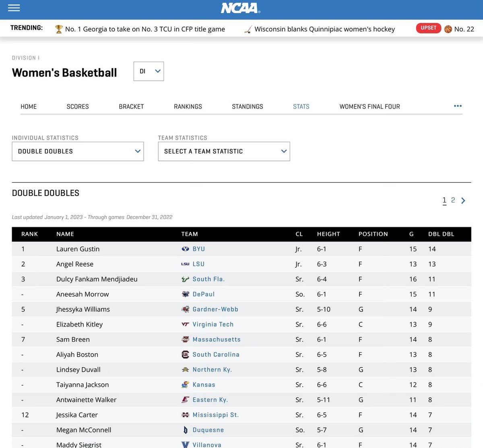This screenshot has width=483, height=448.
Task: Click the DBL DBL column header
Action: click(x=441, y=234)
